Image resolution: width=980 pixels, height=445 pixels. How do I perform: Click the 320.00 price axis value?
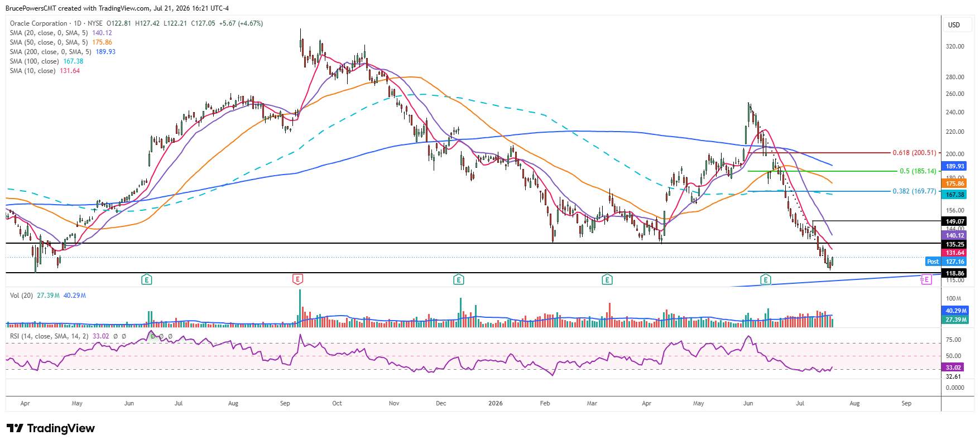(955, 46)
